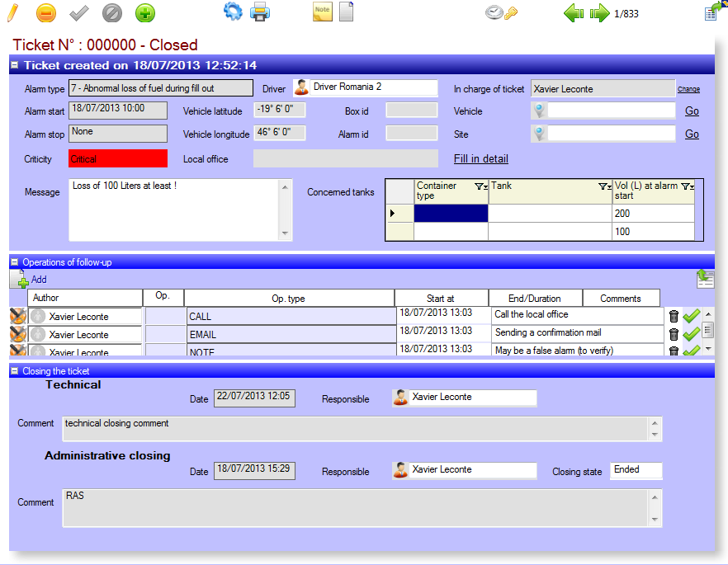Viewport: 728px width, 565px height.
Task: Click the green checkmark on the EMAIL row
Action: tap(692, 334)
